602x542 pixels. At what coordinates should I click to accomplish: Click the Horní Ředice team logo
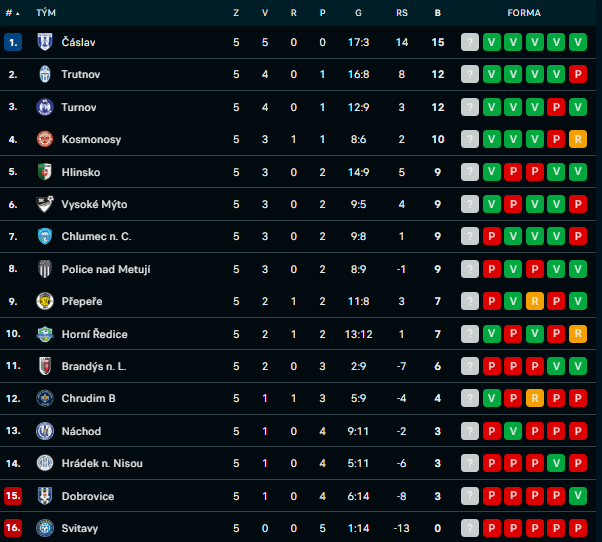45,334
